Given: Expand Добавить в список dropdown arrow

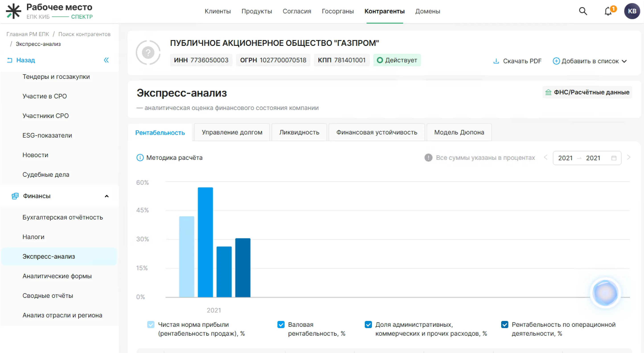Looking at the screenshot, I should 624,61.
